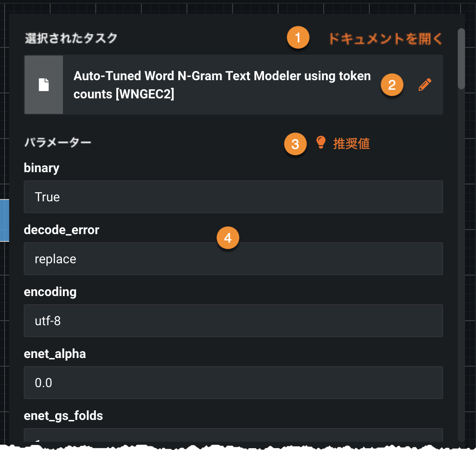
Task: Click the document file icon
Action: tap(44, 85)
